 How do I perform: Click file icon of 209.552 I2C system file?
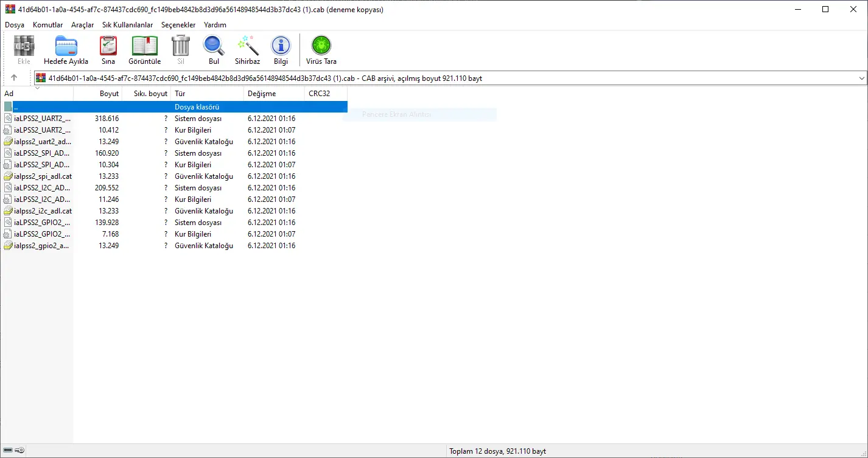click(8, 188)
